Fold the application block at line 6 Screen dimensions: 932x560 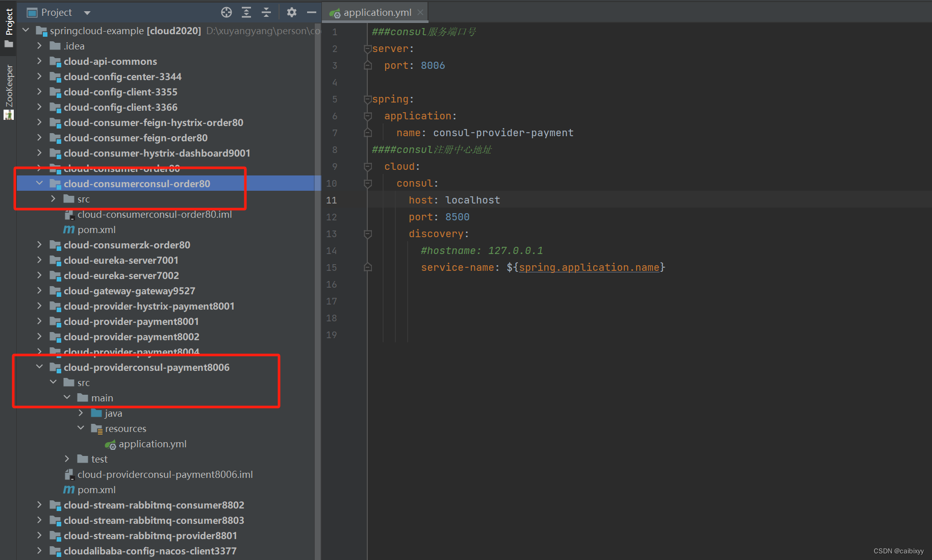[368, 116]
